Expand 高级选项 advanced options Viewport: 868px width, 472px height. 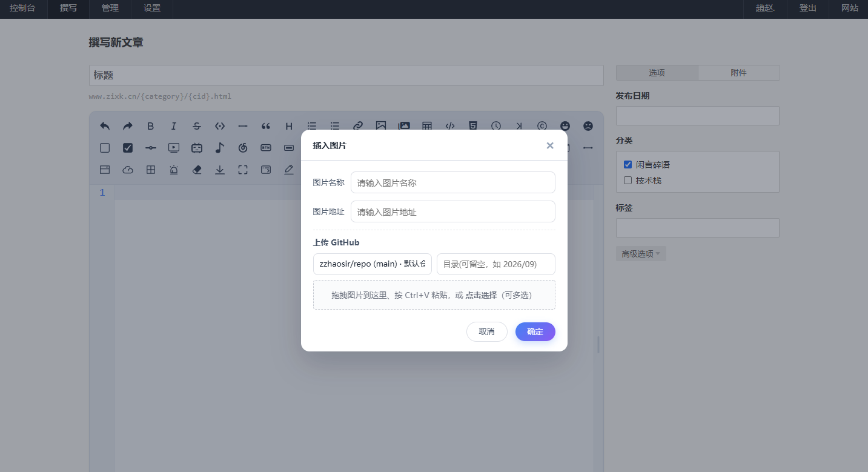[x=641, y=254]
